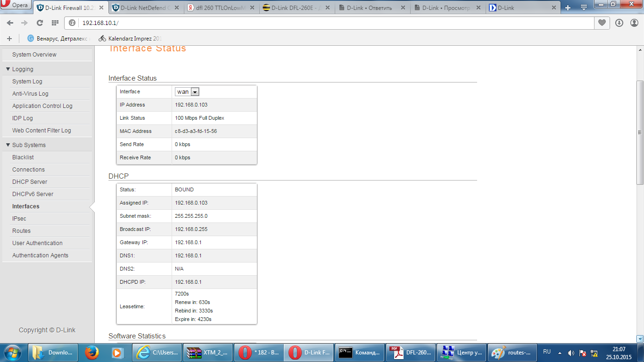Open Firefox from the taskbar
Image resolution: width=644 pixels, height=362 pixels.
click(x=91, y=353)
